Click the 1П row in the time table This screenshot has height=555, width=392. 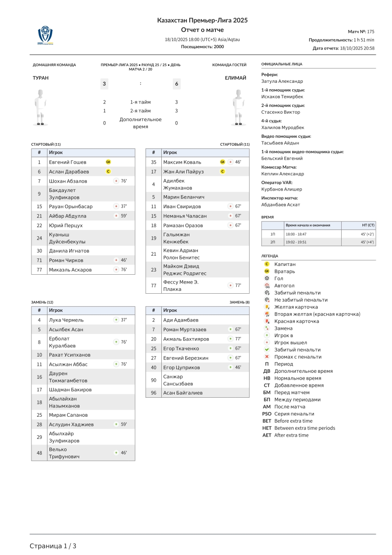coord(318,234)
